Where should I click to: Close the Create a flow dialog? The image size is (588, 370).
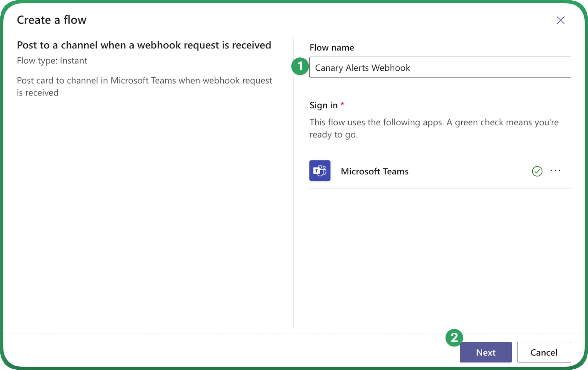pos(560,20)
